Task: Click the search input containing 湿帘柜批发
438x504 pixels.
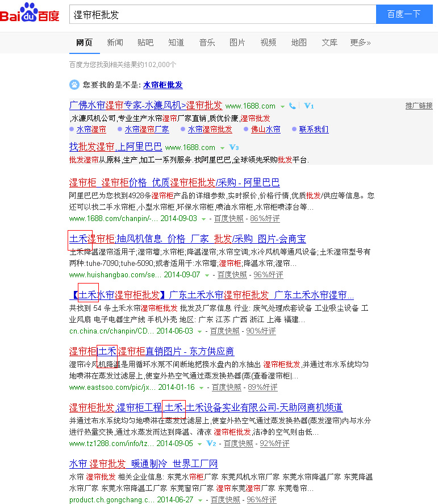Action: (x=223, y=14)
